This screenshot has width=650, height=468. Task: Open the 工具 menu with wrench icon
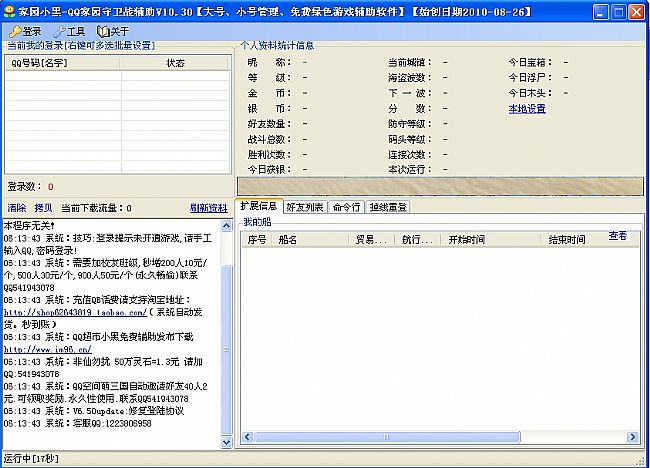pos(69,32)
